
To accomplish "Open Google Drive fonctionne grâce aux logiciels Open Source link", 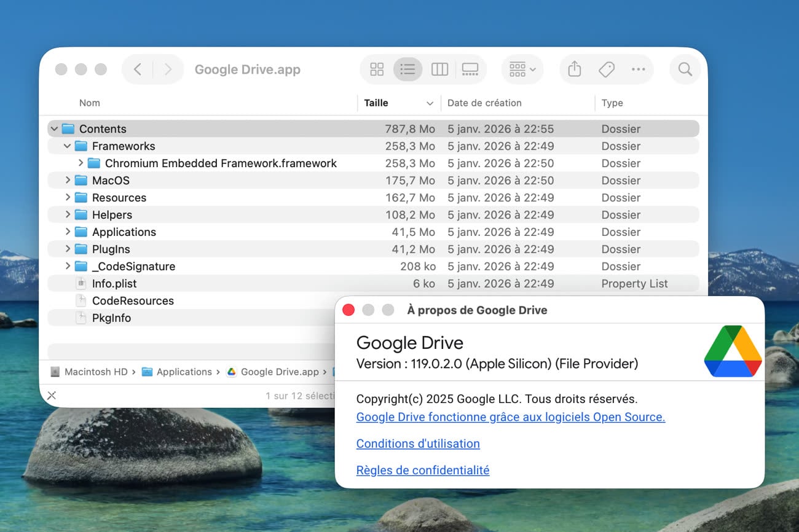I will tap(510, 417).
